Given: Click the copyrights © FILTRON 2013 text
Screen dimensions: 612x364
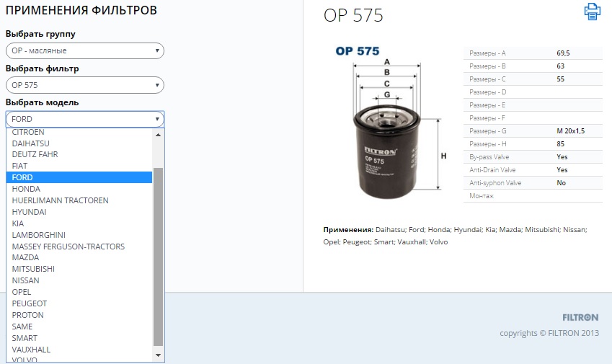Looking at the screenshot, I should coord(549,333).
